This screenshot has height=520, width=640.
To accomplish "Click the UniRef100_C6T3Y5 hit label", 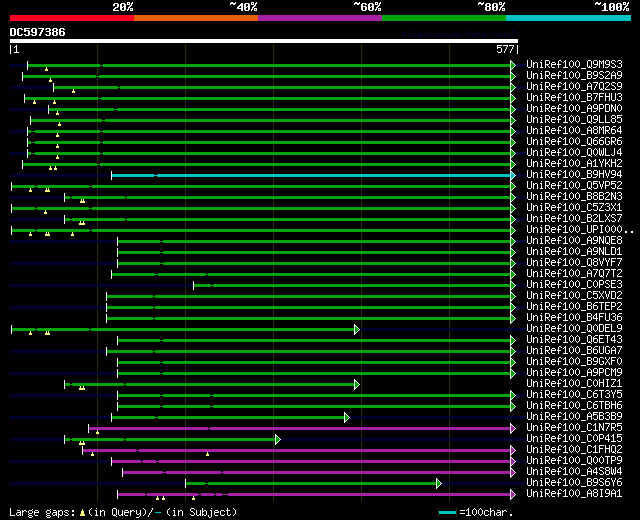I will [x=574, y=395].
